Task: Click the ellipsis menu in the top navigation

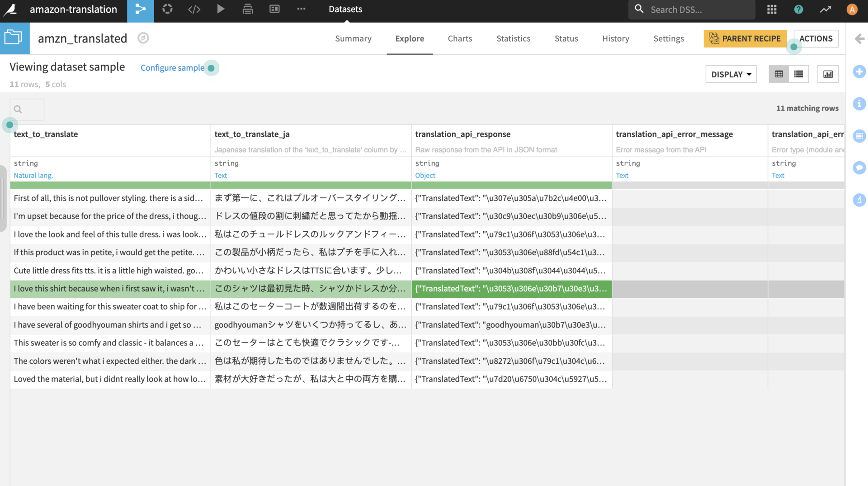Action: pos(301,9)
